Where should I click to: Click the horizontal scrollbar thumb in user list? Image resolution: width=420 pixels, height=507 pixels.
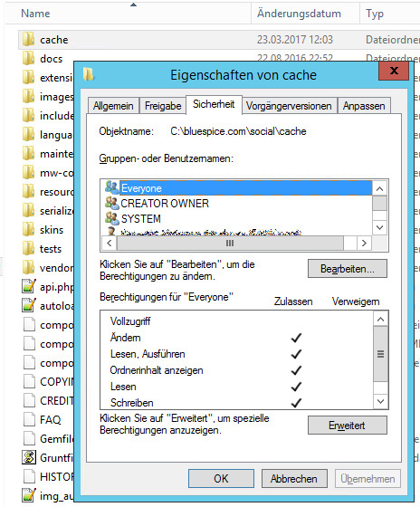pyautogui.click(x=230, y=244)
